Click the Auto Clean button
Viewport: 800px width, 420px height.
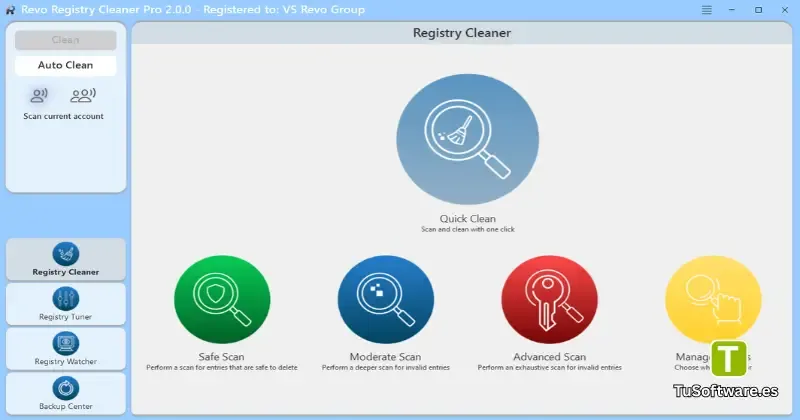point(65,65)
